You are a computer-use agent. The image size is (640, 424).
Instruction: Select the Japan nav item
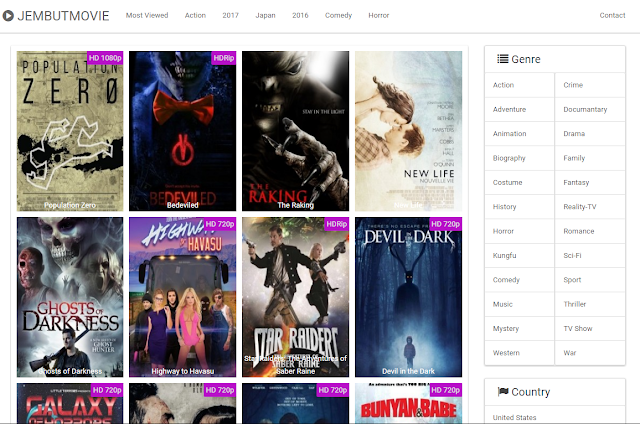coord(265,16)
